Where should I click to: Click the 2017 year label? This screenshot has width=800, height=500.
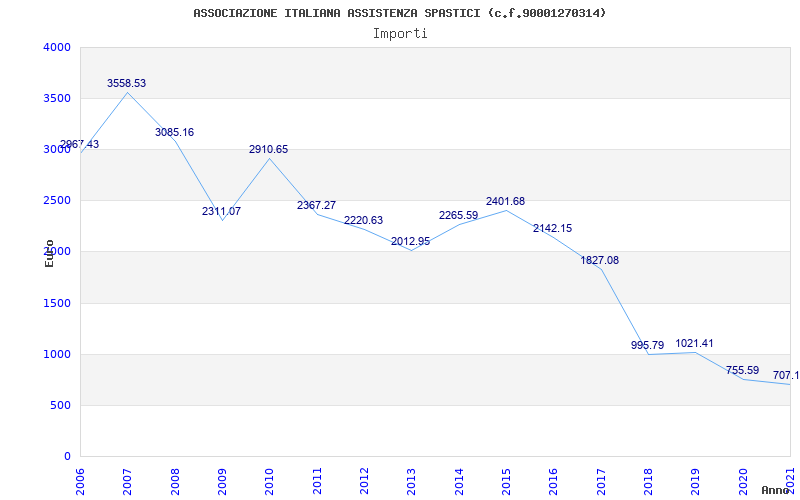click(x=601, y=481)
